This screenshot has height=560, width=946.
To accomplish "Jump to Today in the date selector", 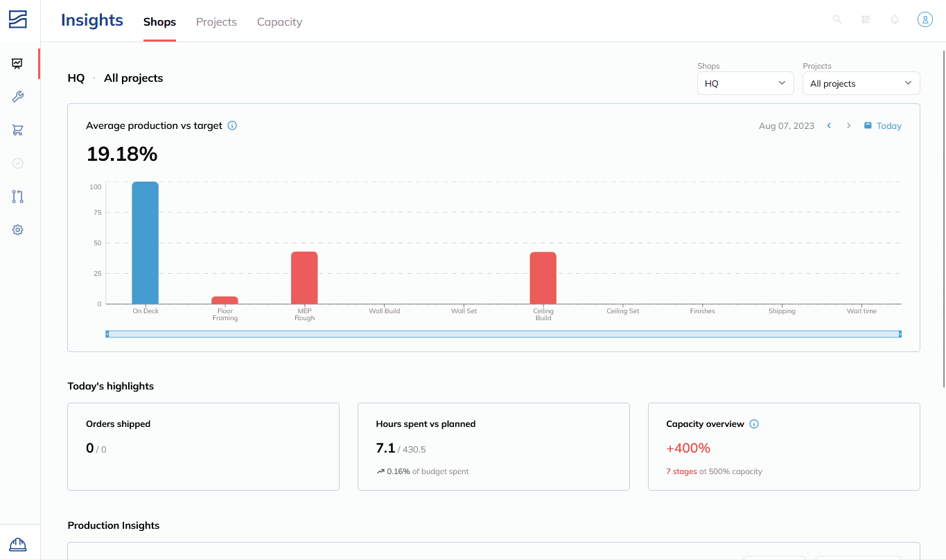I will tap(882, 125).
